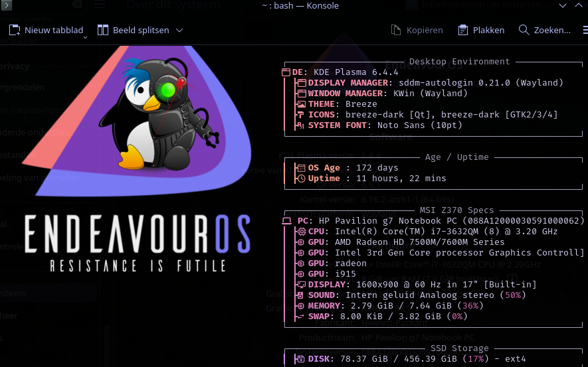Click the laptop icon beside PC
Image resolution: width=588 pixels, height=367 pixels.
tap(287, 221)
